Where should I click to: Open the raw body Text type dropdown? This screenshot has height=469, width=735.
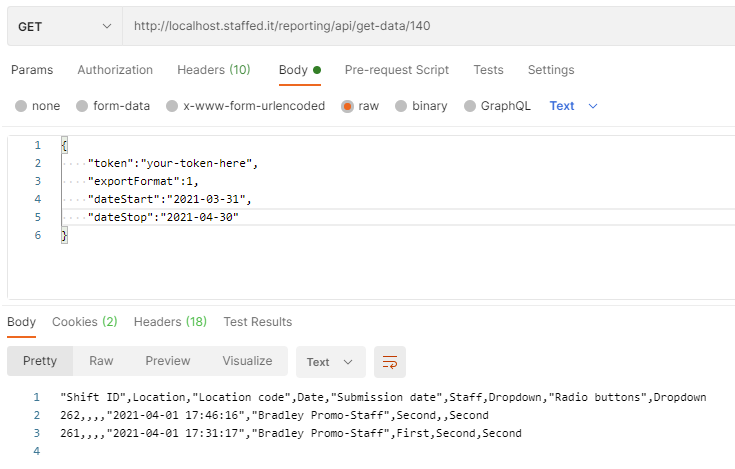coord(573,106)
